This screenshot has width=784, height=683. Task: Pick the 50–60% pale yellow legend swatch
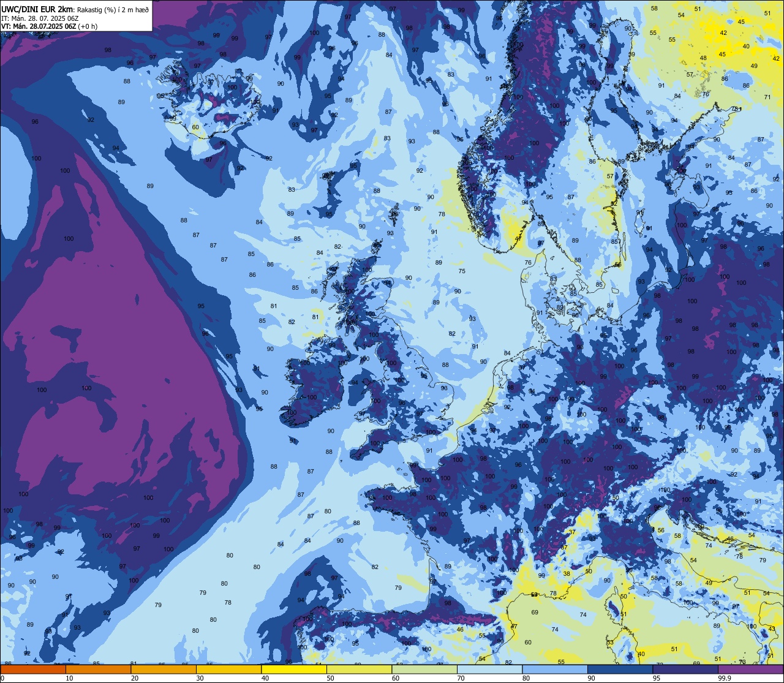(x=359, y=670)
